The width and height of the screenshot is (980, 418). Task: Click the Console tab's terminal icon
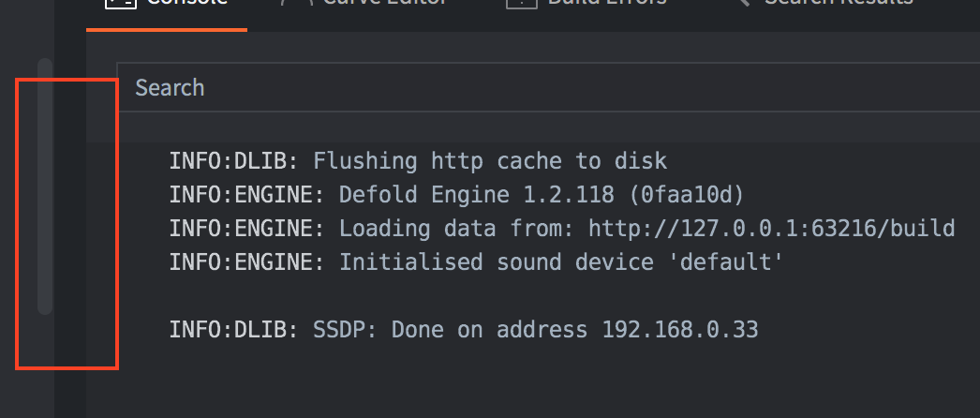click(x=120, y=3)
